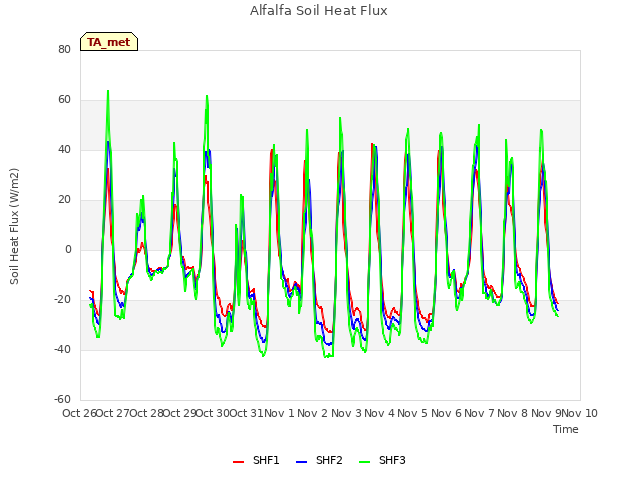
Task: Click the y-axis tick label 20
Action: 64,200
